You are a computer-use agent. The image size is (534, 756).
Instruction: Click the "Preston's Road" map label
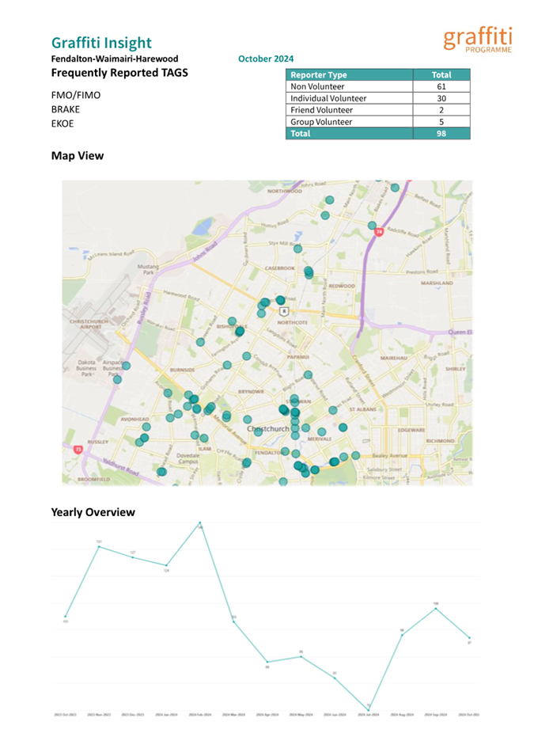[422, 272]
